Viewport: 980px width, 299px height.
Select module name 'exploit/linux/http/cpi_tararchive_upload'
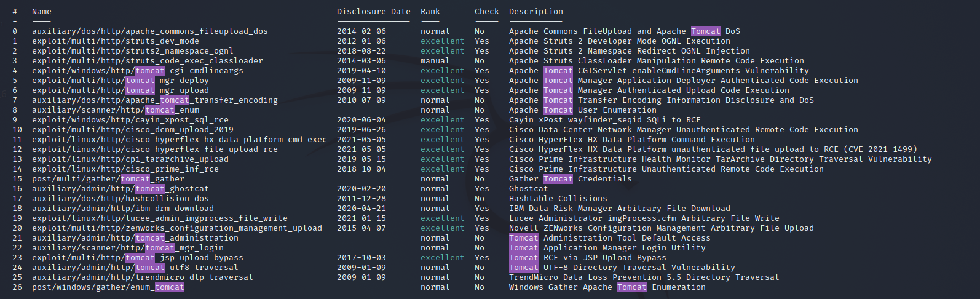[130, 159]
